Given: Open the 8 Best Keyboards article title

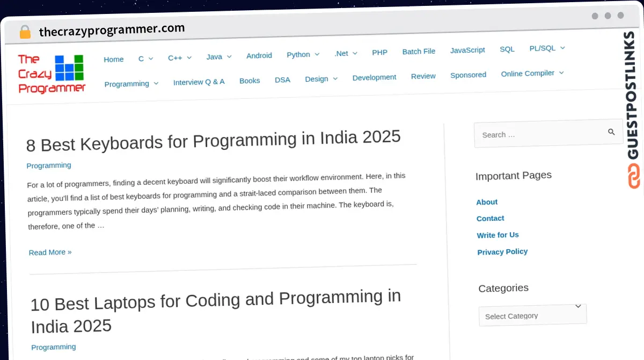Looking at the screenshot, I should [213, 139].
